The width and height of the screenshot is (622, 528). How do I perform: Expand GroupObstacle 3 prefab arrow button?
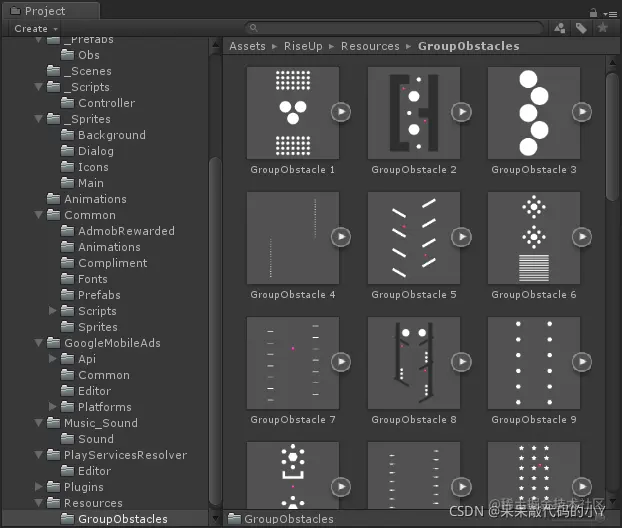[582, 112]
